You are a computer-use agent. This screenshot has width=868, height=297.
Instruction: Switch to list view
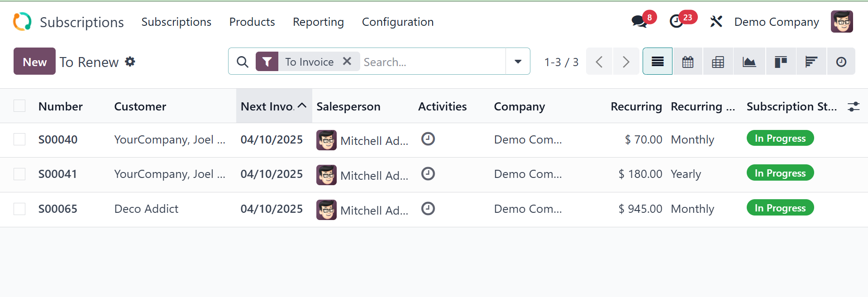(x=658, y=62)
